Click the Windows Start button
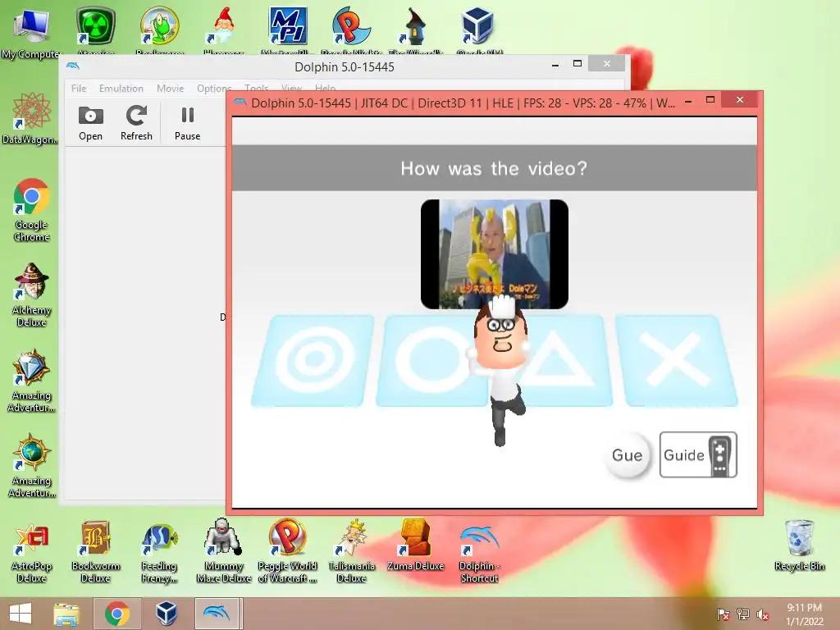The image size is (840, 630). (x=21, y=614)
